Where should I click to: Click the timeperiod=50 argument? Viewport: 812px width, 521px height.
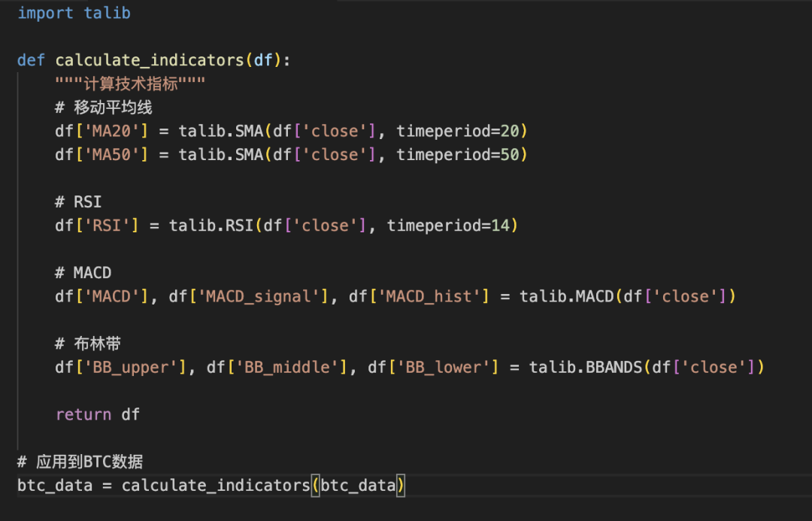458,155
